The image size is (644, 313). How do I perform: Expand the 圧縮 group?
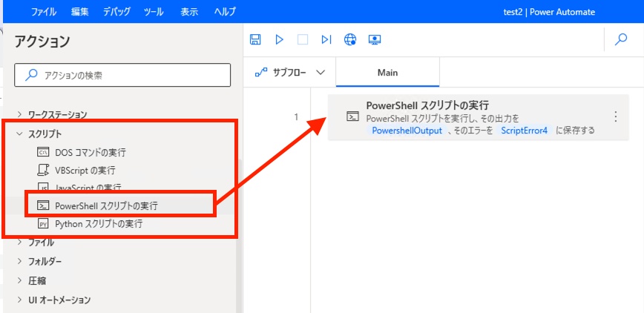pyautogui.click(x=19, y=280)
